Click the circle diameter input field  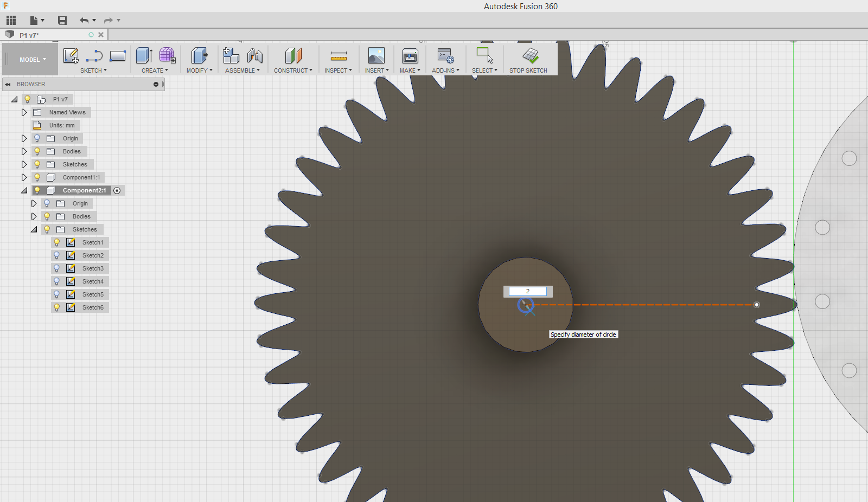(x=528, y=291)
